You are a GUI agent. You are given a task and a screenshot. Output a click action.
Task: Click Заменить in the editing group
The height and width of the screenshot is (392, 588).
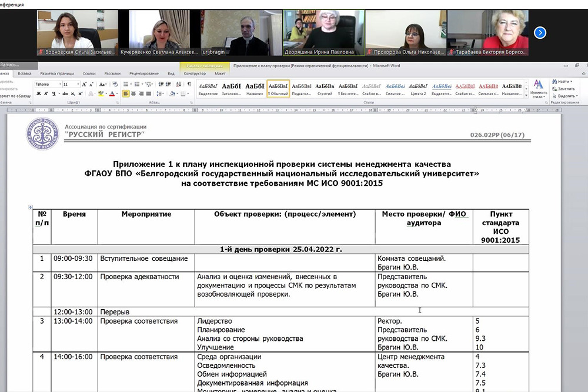(x=566, y=88)
